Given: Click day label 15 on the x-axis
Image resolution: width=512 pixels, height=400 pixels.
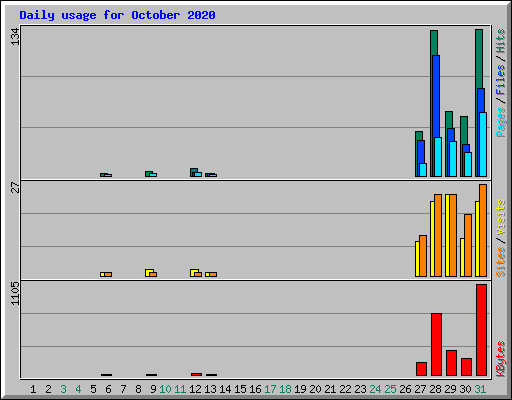Looking at the screenshot, I should click(240, 389).
